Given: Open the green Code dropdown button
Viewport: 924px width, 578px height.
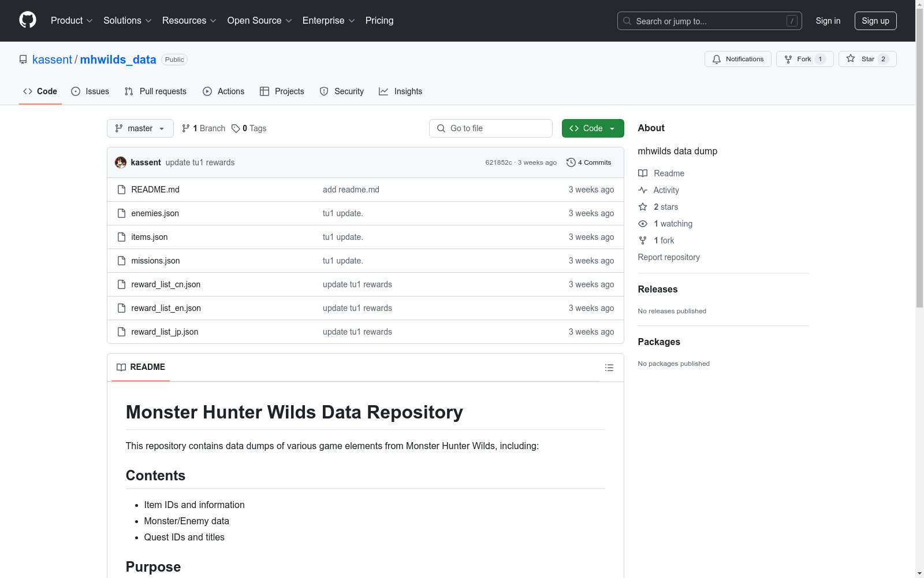Looking at the screenshot, I should [593, 128].
